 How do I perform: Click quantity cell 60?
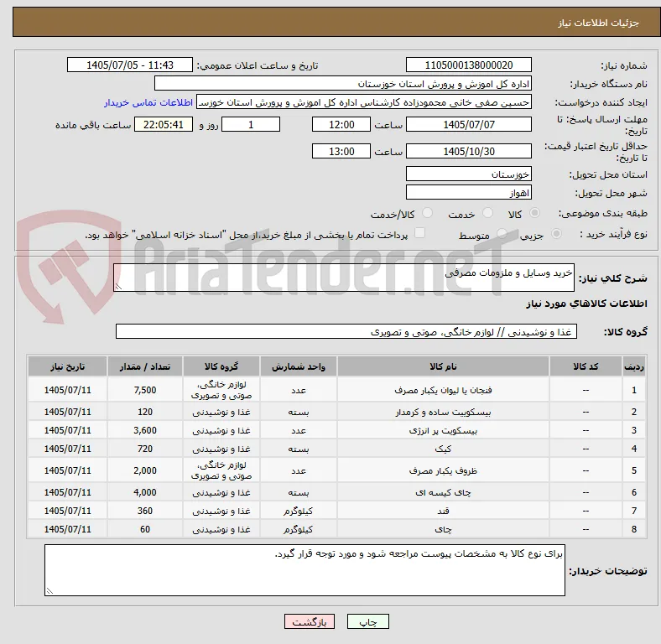click(145, 529)
